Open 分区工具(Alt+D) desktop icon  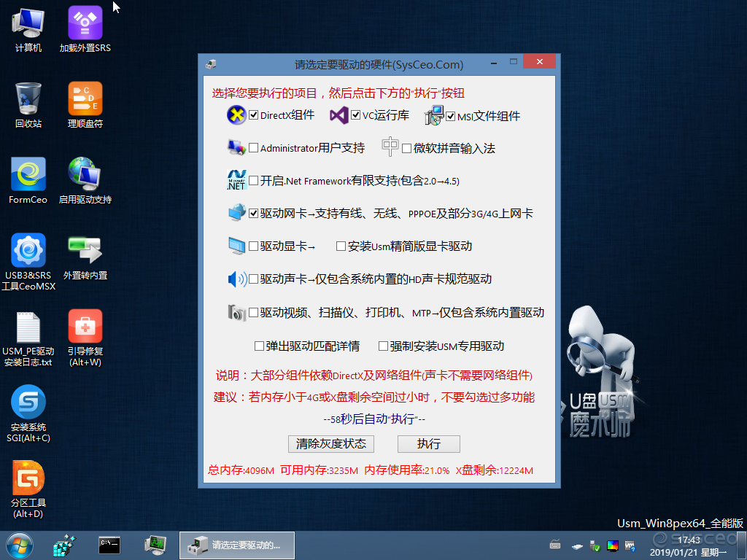coord(28,489)
